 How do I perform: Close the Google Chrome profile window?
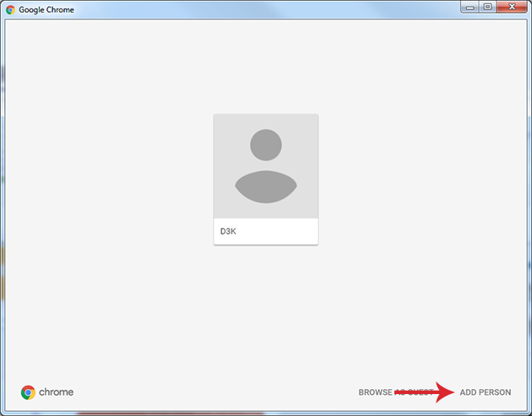(512, 7)
